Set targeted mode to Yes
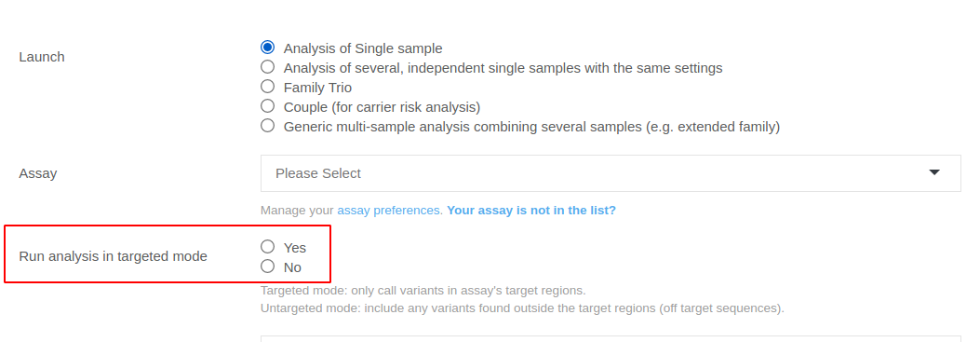980x342 pixels. 267,247
